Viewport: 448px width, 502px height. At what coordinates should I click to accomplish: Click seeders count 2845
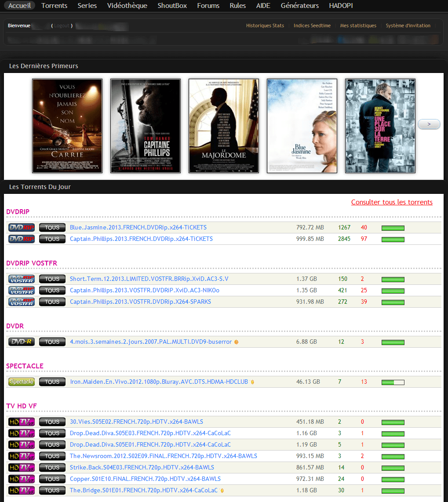[344, 239]
